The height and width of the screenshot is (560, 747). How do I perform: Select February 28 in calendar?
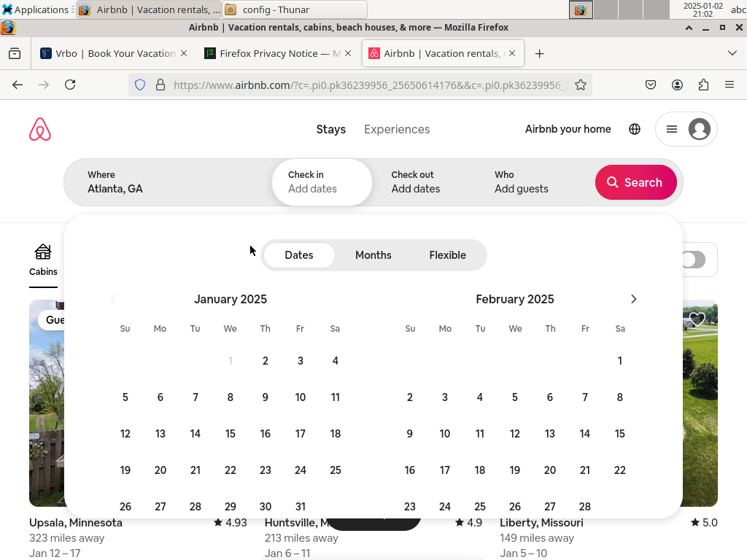coord(584,507)
